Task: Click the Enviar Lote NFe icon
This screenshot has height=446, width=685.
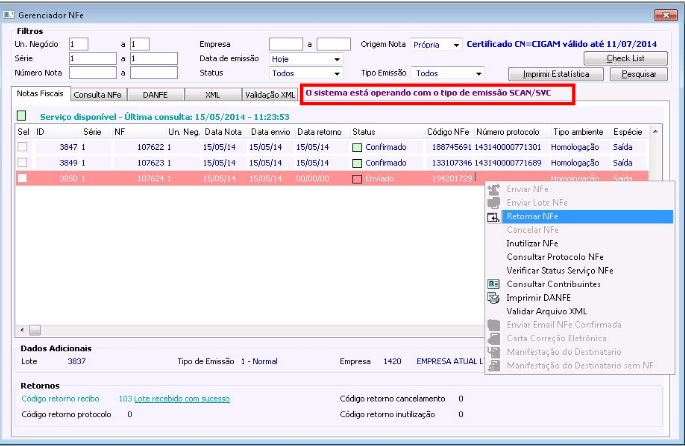Action: pos(493,203)
